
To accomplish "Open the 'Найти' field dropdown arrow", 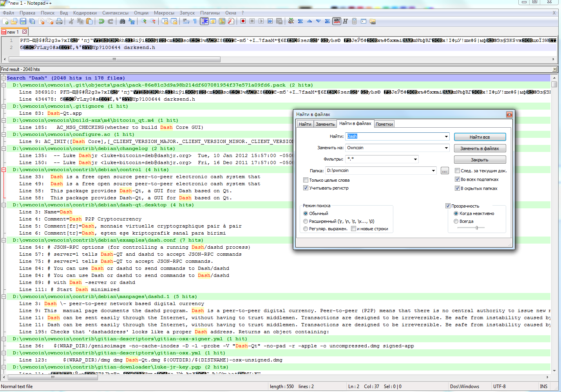I will (x=446, y=137).
